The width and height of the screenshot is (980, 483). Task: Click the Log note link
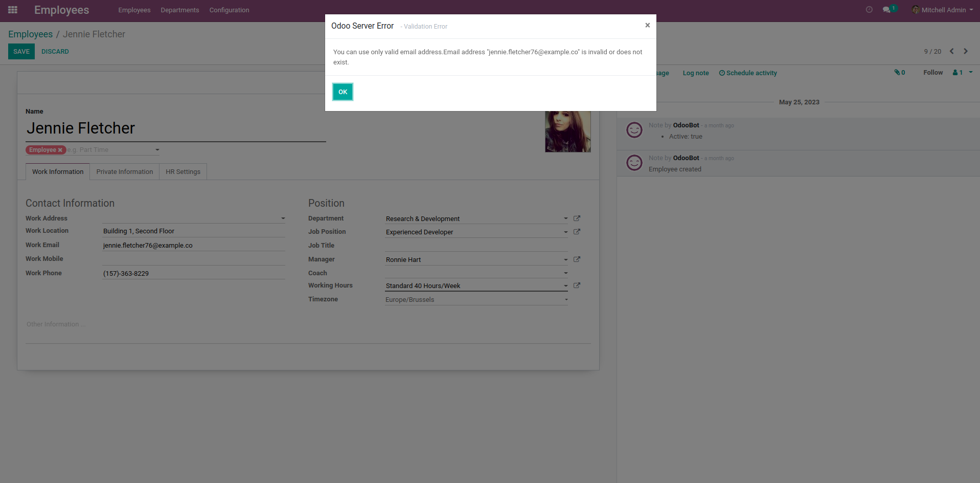pyautogui.click(x=696, y=73)
